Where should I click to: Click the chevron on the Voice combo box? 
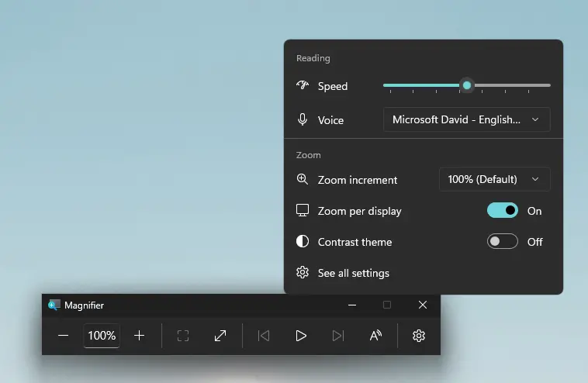pyautogui.click(x=535, y=119)
